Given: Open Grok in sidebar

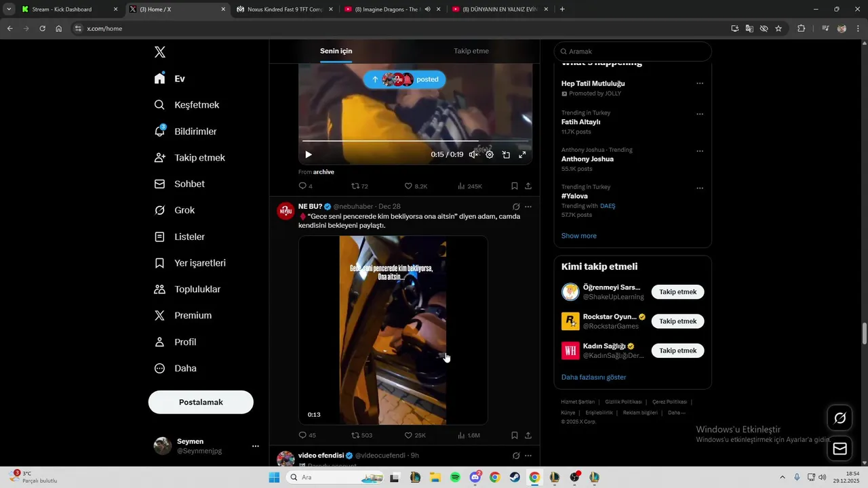Looking at the screenshot, I should pyautogui.click(x=174, y=211).
